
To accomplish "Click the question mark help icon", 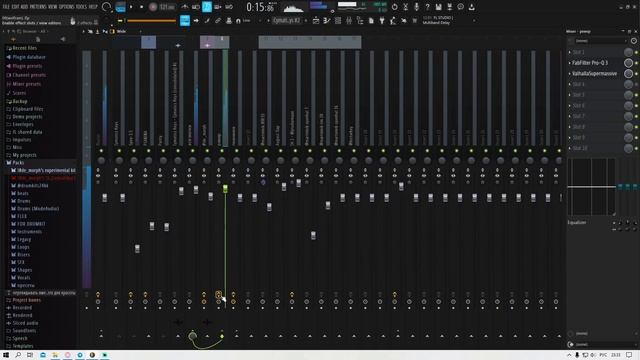I will [x=427, y=7].
